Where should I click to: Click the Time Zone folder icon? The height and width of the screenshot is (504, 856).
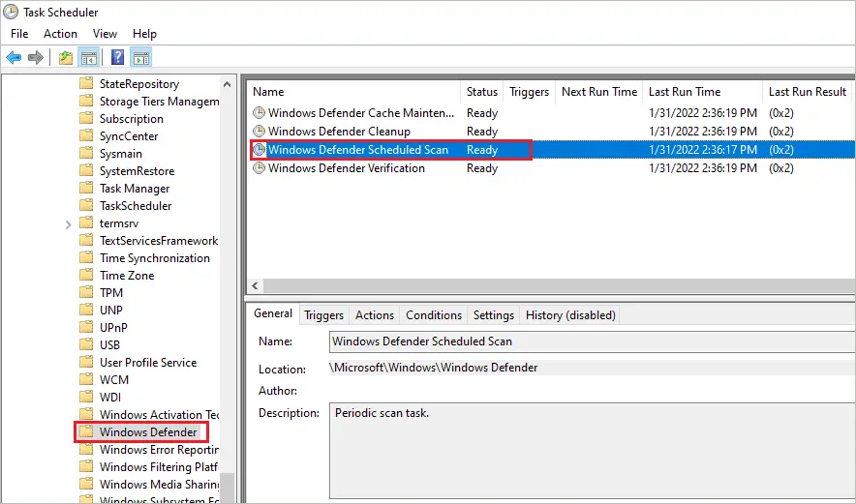click(x=86, y=275)
